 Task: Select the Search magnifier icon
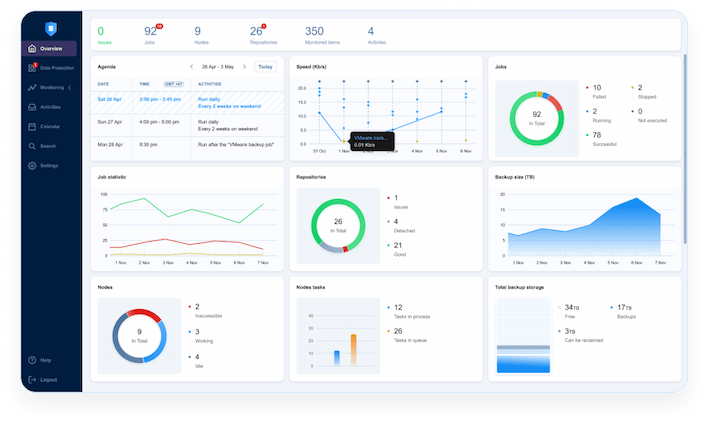coord(32,146)
